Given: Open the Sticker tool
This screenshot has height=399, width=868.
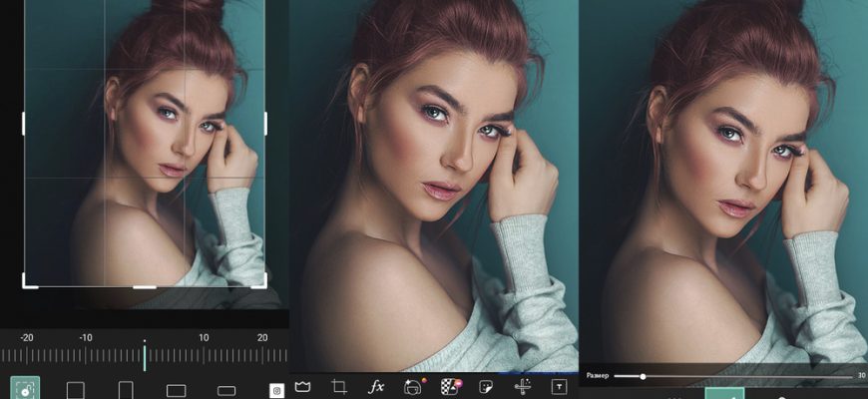Looking at the screenshot, I should [x=486, y=386].
